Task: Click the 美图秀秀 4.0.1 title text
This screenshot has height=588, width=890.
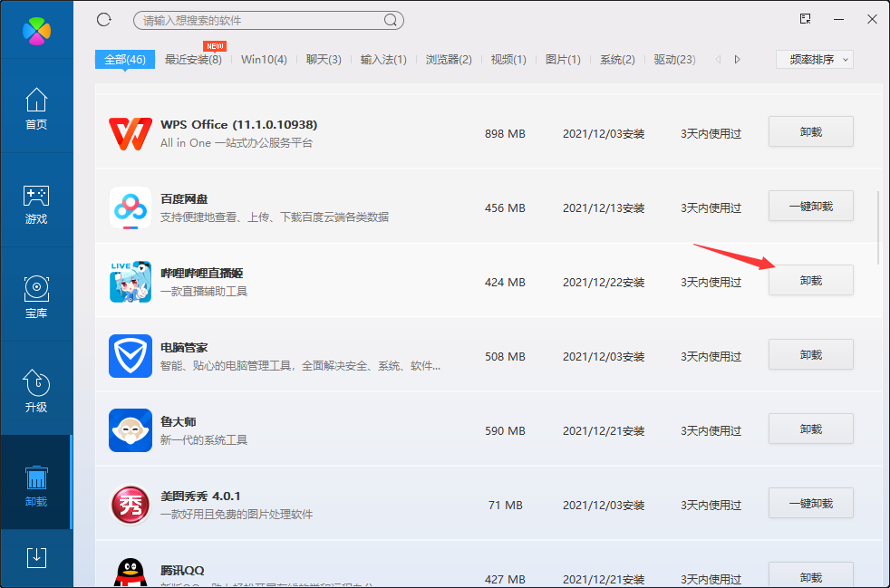Action: 201,496
